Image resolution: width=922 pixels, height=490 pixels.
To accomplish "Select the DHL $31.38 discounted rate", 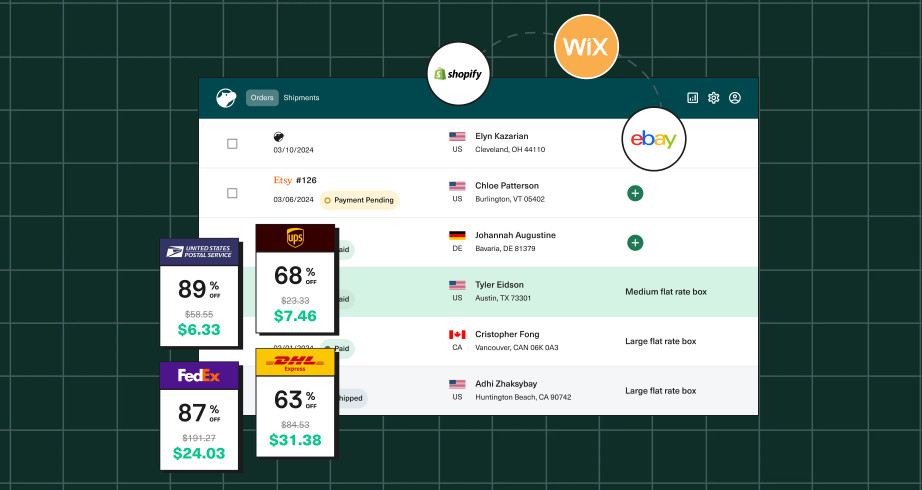I will 295,439.
